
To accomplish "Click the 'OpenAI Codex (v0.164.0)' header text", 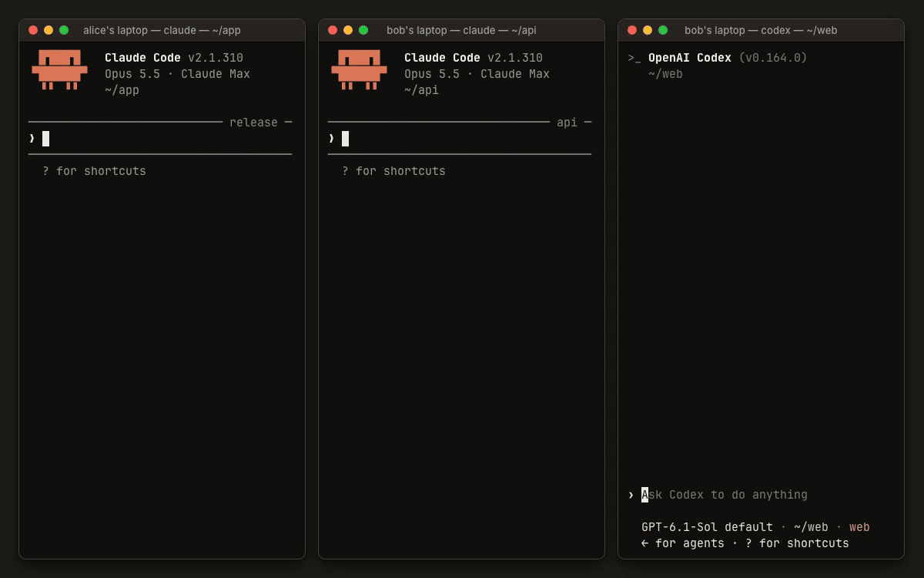I will 728,58.
